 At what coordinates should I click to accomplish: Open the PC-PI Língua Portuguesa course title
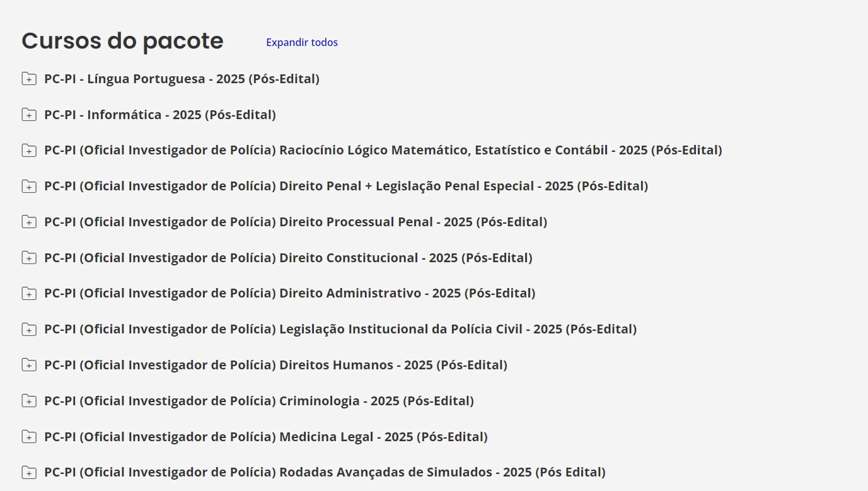click(x=182, y=79)
